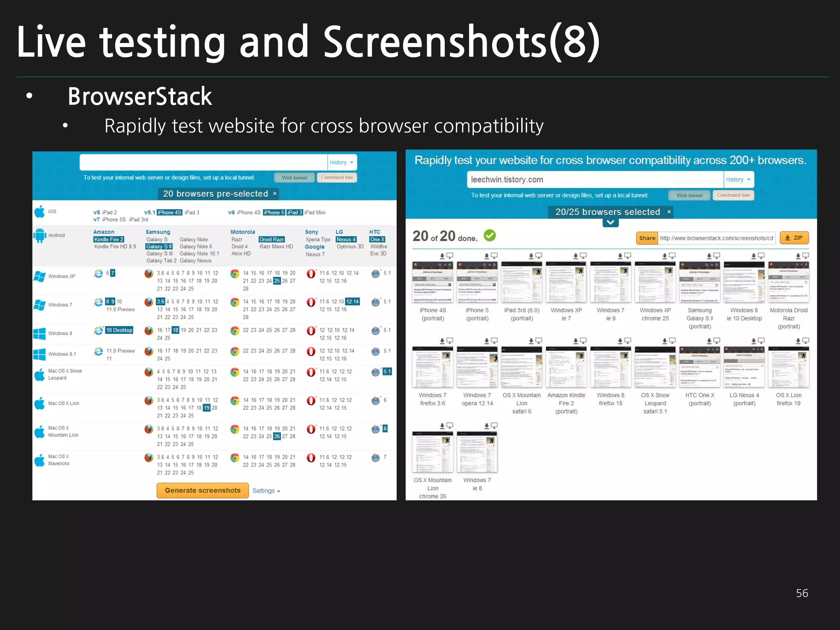Image resolution: width=840 pixels, height=630 pixels.
Task: Click Command line in the right panel
Action: pos(733,195)
